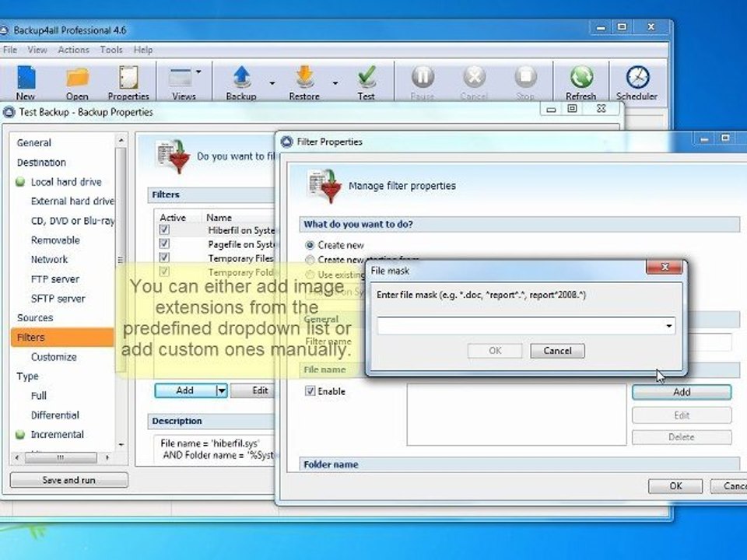Click Add button under the Filters list
This screenshot has height=560, width=747.
coord(185,391)
